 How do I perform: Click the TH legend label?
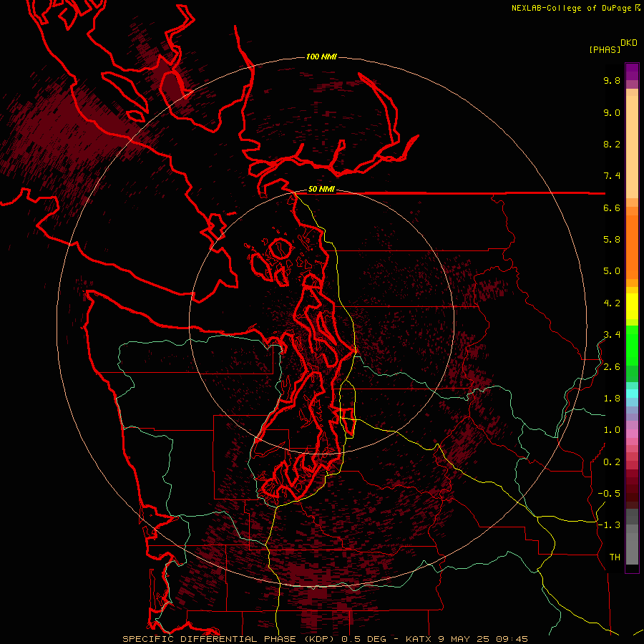(615, 557)
